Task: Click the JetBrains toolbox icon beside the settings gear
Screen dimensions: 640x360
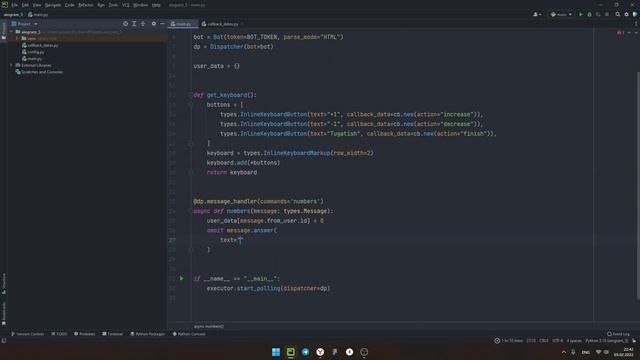Action: pos(635,14)
